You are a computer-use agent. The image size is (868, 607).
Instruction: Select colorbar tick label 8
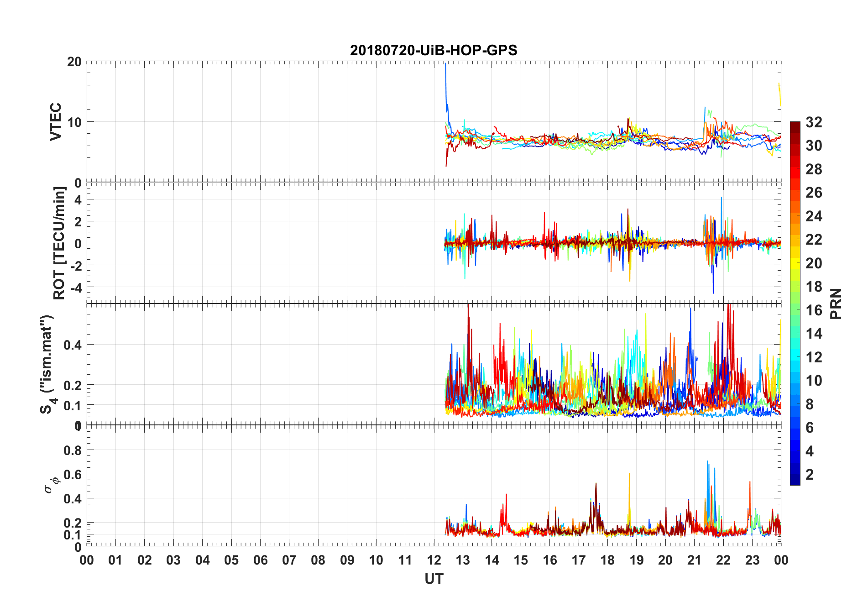click(810, 404)
